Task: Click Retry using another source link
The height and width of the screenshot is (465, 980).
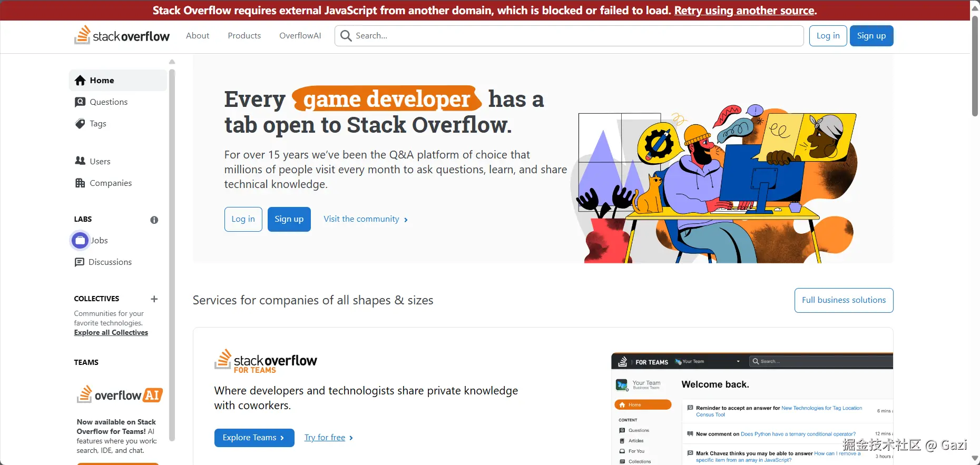Action: point(744,11)
